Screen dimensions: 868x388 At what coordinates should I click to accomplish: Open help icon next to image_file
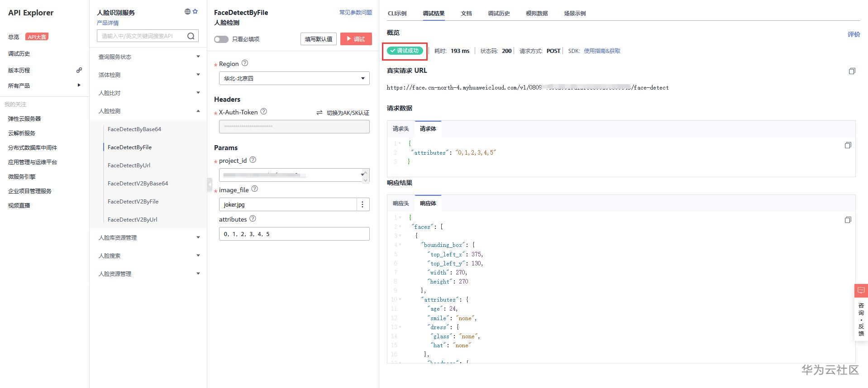[x=255, y=189]
